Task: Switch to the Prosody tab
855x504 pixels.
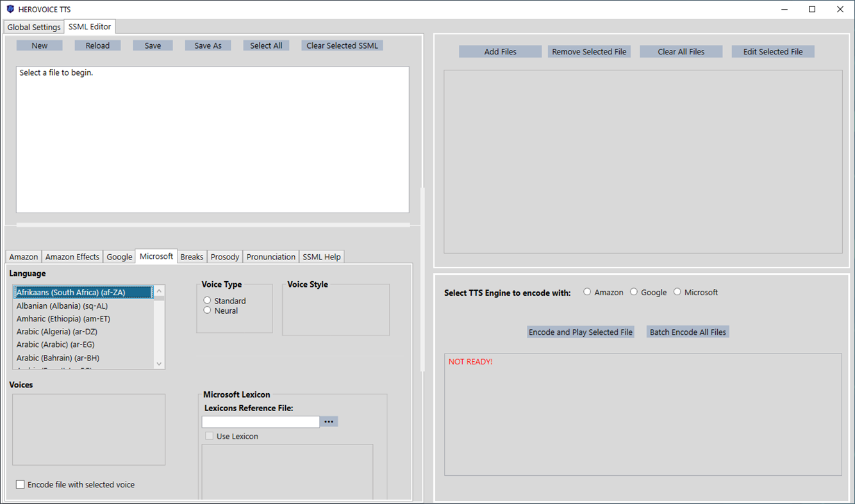Action: pyautogui.click(x=224, y=256)
